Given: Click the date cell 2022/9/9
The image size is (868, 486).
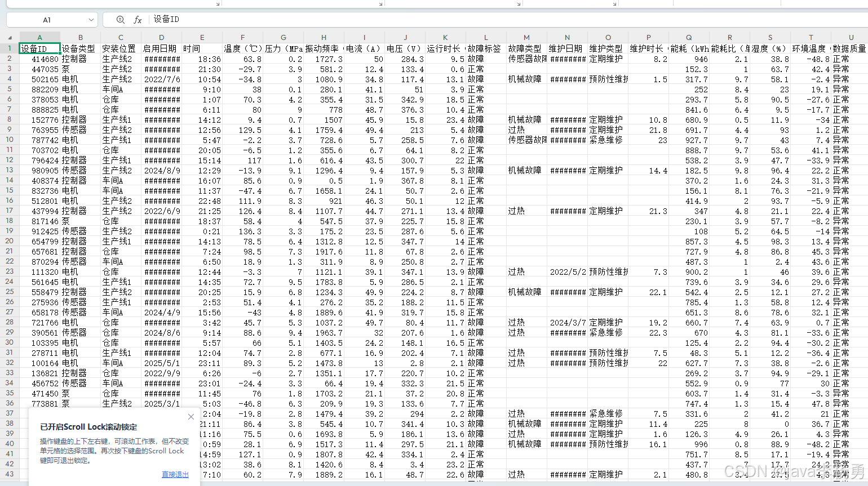Looking at the screenshot, I should pyautogui.click(x=161, y=373).
